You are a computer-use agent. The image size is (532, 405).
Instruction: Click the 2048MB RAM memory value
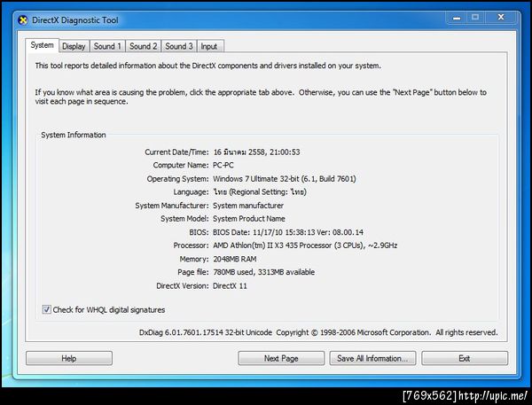click(x=234, y=259)
